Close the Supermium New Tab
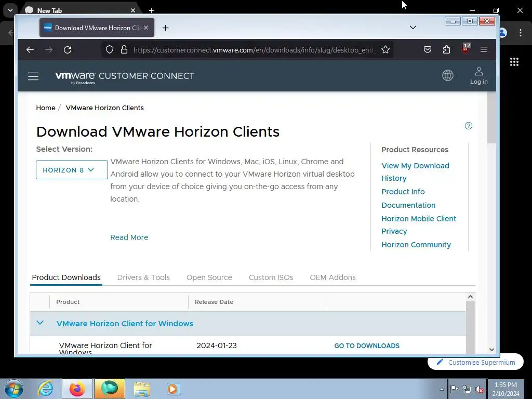 [x=133, y=10]
